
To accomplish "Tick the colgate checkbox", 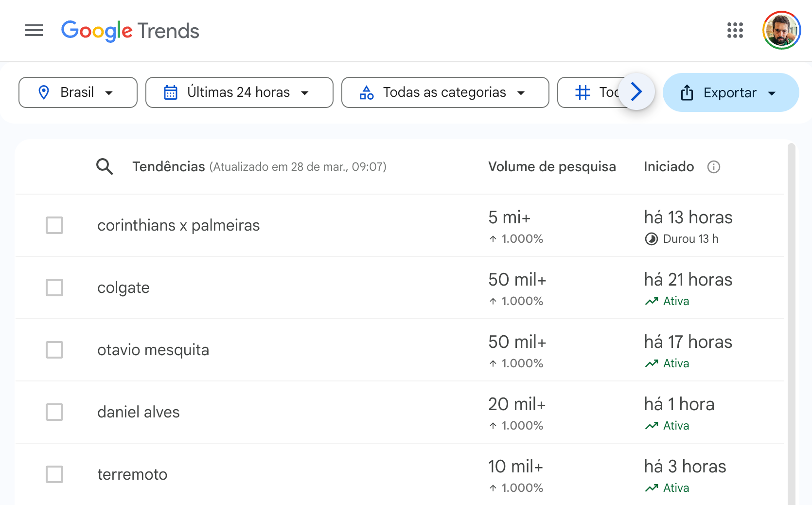I will [x=54, y=288].
